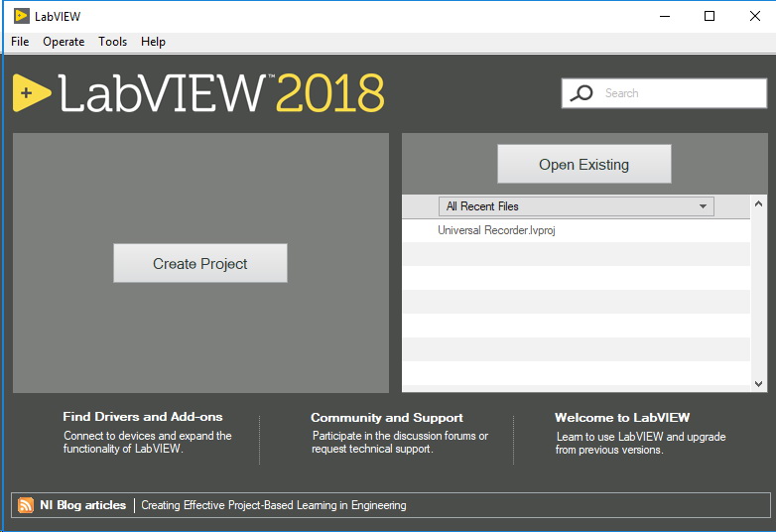Open the Tools menu
Screen dimensions: 776x532
click(112, 42)
